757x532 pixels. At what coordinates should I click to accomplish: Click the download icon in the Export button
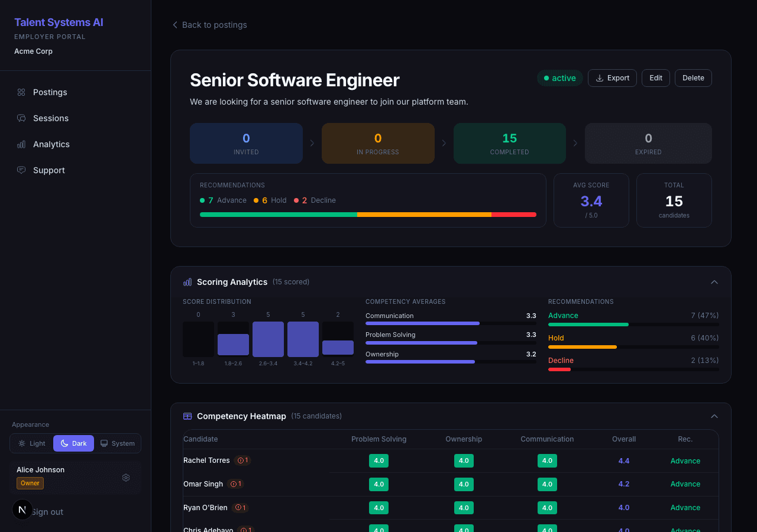(600, 78)
